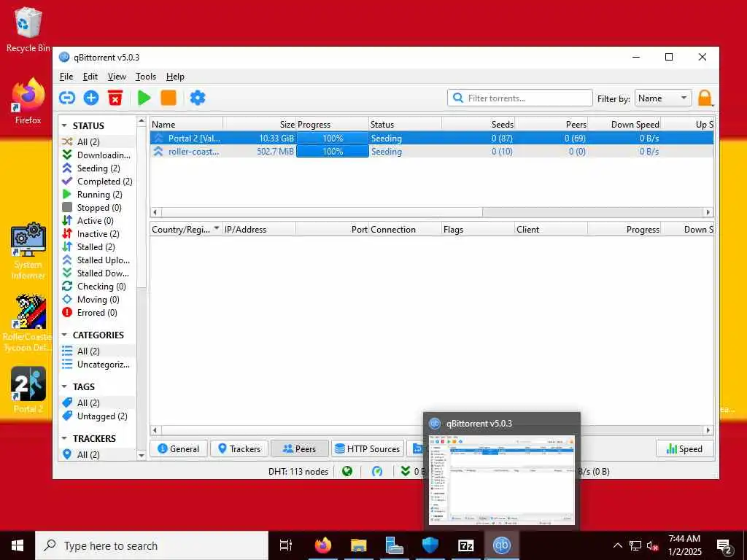Select Uncategorized under CATEGORIES
Image resolution: width=747 pixels, height=560 pixels.
[97, 365]
